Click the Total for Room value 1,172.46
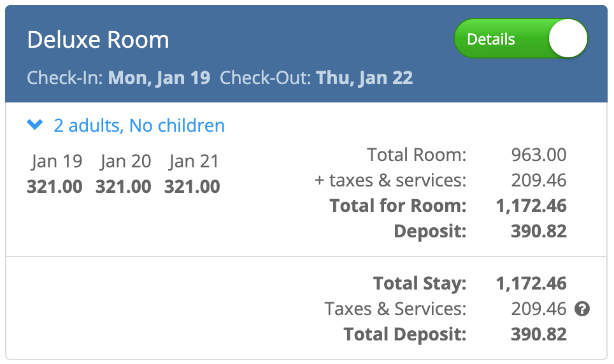The height and width of the screenshot is (364, 614). (x=531, y=206)
